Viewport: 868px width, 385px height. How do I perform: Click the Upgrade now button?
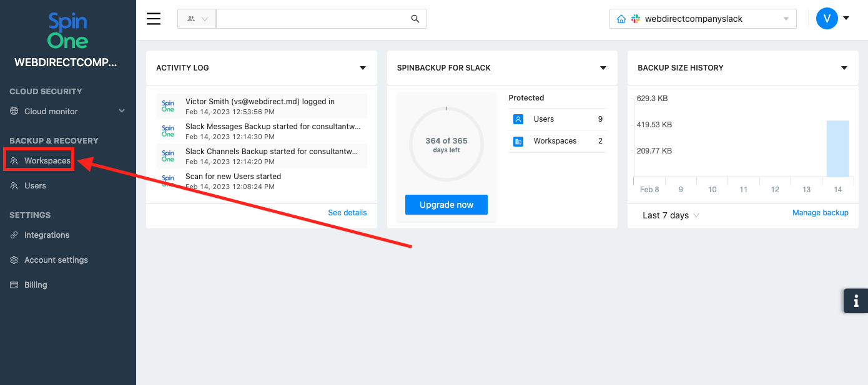click(446, 205)
